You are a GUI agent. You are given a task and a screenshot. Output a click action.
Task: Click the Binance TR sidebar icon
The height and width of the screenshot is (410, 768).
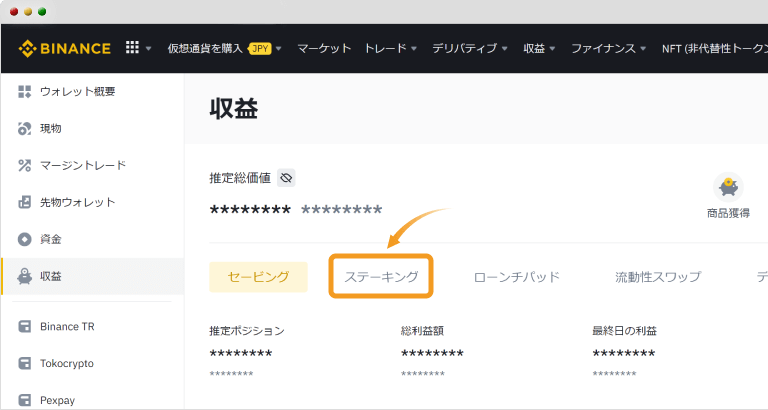(x=24, y=326)
